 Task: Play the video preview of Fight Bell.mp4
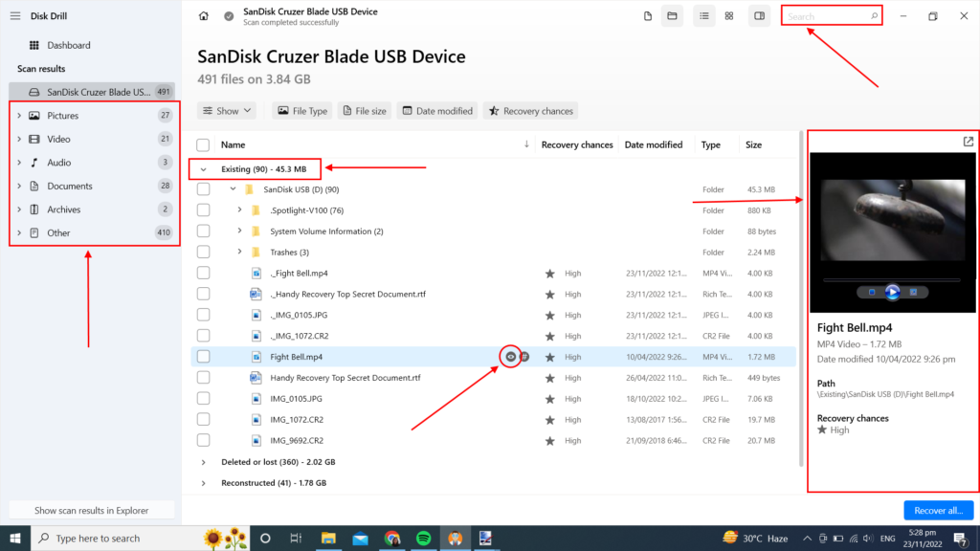point(892,294)
